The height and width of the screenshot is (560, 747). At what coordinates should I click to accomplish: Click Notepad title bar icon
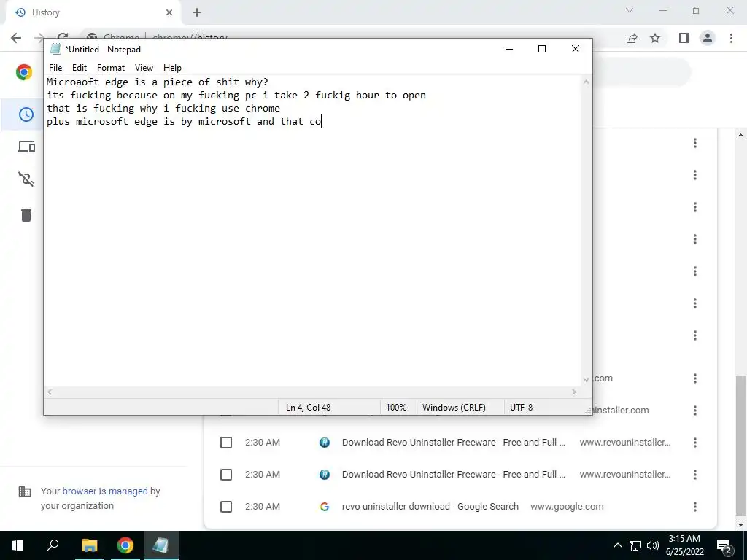click(x=55, y=49)
